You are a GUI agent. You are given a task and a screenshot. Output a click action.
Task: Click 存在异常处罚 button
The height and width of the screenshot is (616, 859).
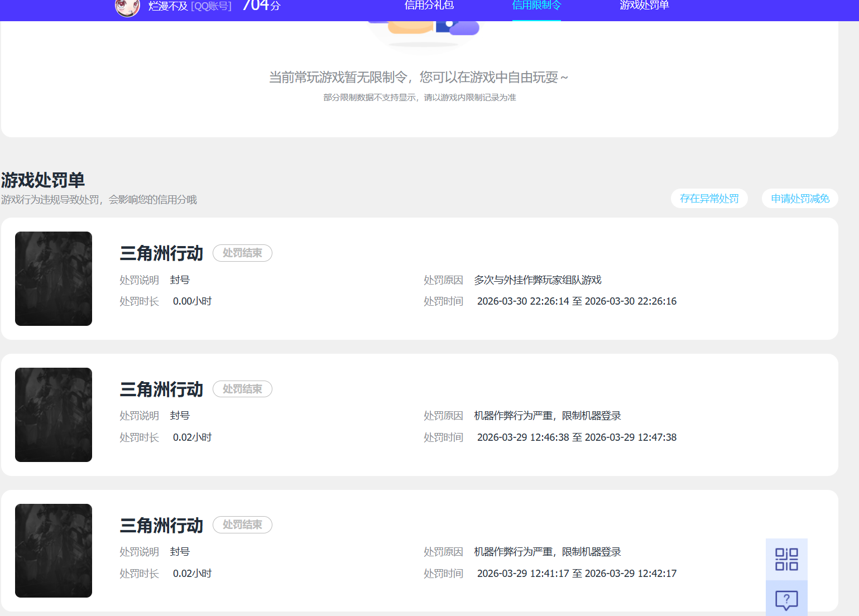709,199
